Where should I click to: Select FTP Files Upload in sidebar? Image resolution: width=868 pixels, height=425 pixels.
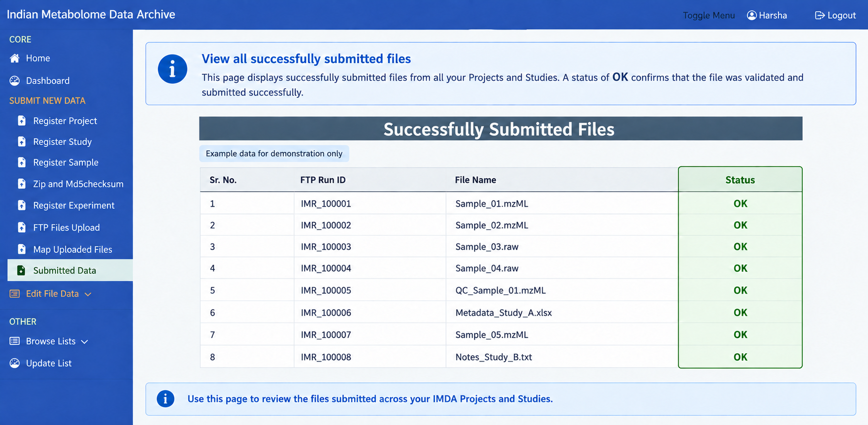pos(66,227)
